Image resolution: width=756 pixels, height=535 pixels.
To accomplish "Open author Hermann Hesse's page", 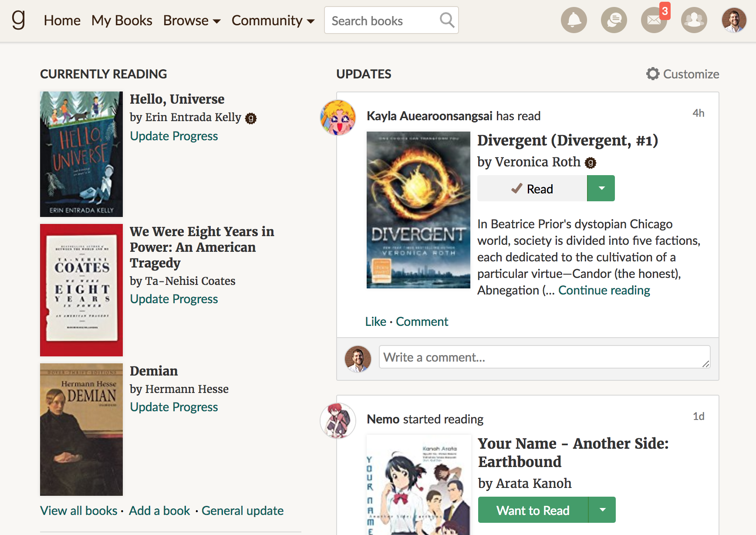I will coord(187,389).
